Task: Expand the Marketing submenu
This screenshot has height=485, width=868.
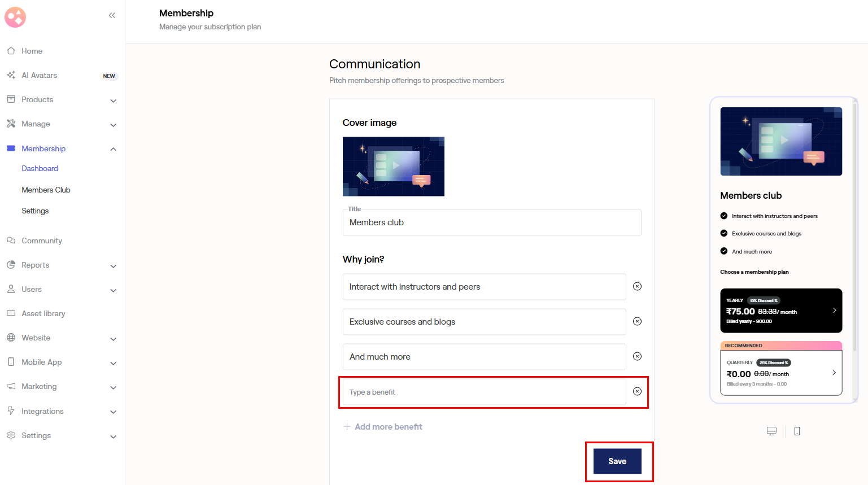Action: (113, 387)
